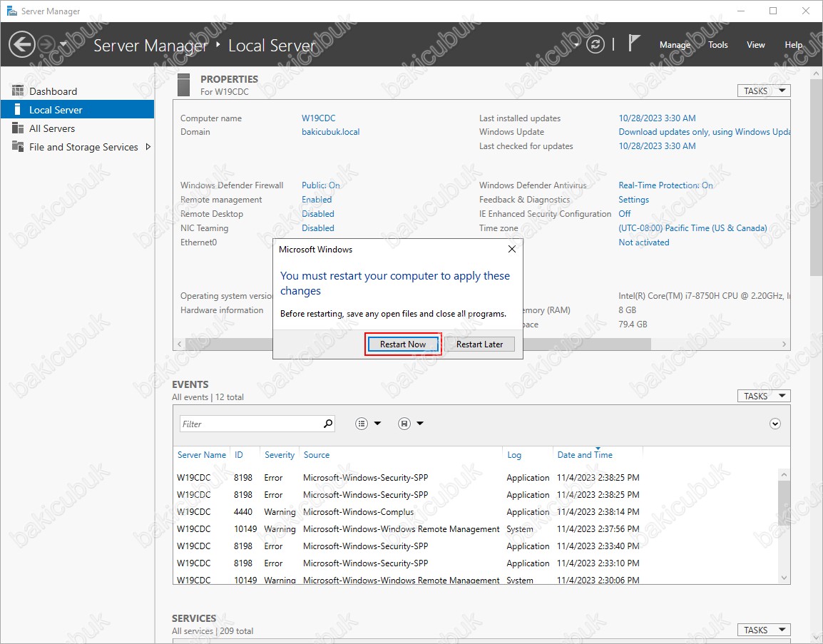
Task: Expand the File and Storage Services arrow
Action: pyautogui.click(x=148, y=147)
